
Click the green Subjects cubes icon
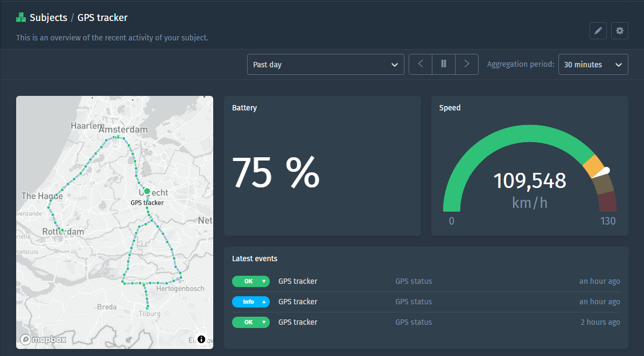click(x=21, y=18)
